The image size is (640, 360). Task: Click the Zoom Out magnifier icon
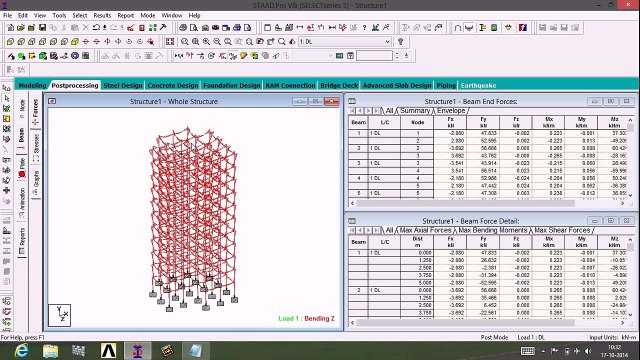point(217,42)
